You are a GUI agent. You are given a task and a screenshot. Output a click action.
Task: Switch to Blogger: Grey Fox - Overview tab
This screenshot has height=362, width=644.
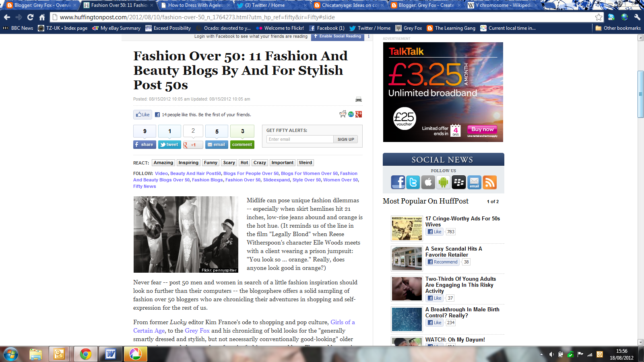point(40,5)
